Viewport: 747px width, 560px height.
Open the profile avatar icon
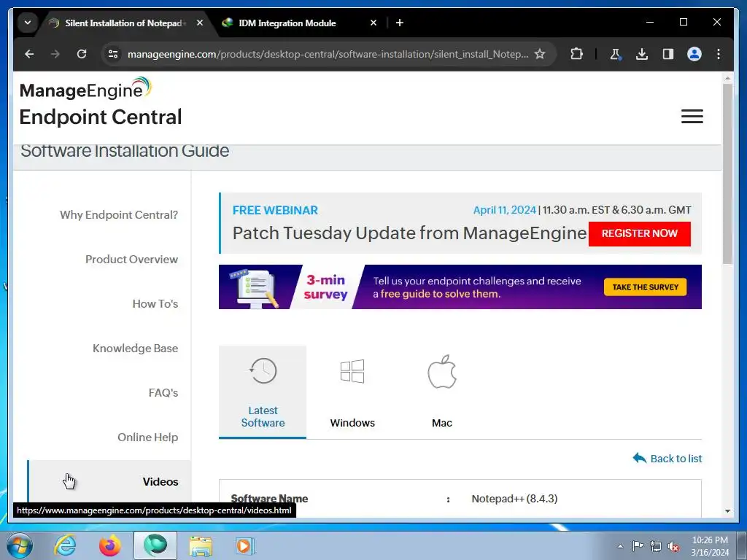[694, 54]
